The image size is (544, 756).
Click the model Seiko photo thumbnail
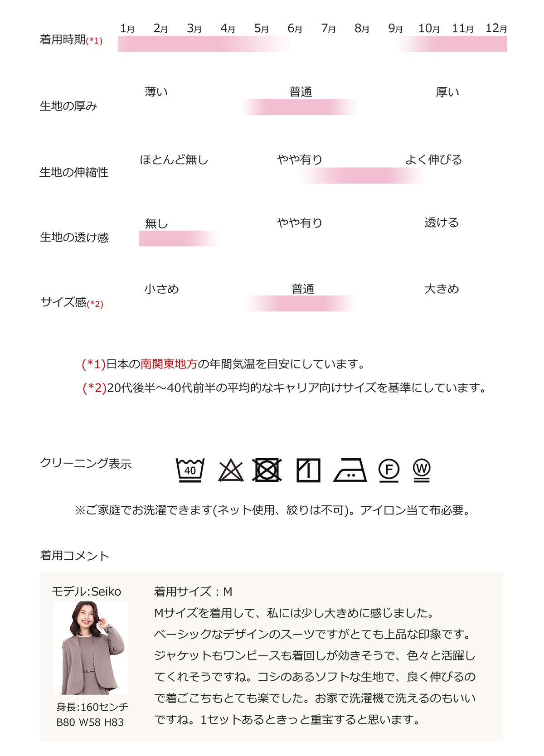pyautogui.click(x=91, y=648)
